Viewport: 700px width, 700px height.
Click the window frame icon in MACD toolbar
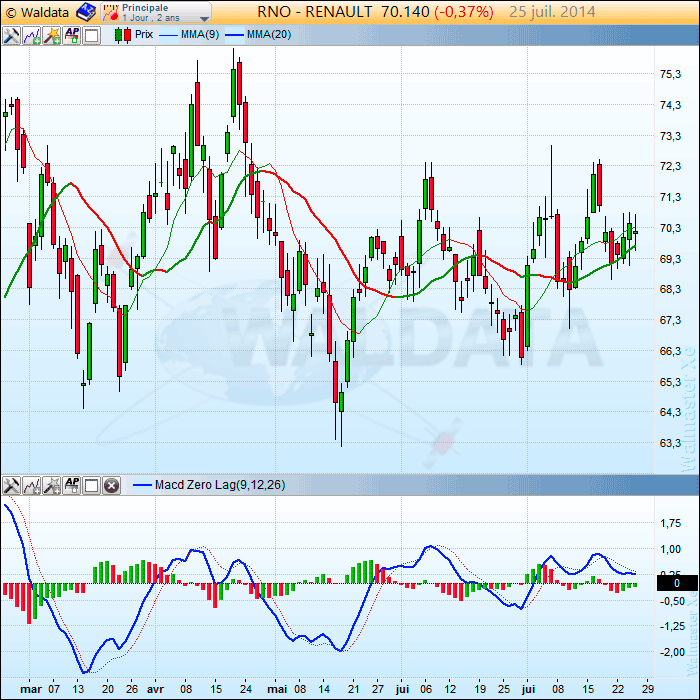(x=92, y=485)
